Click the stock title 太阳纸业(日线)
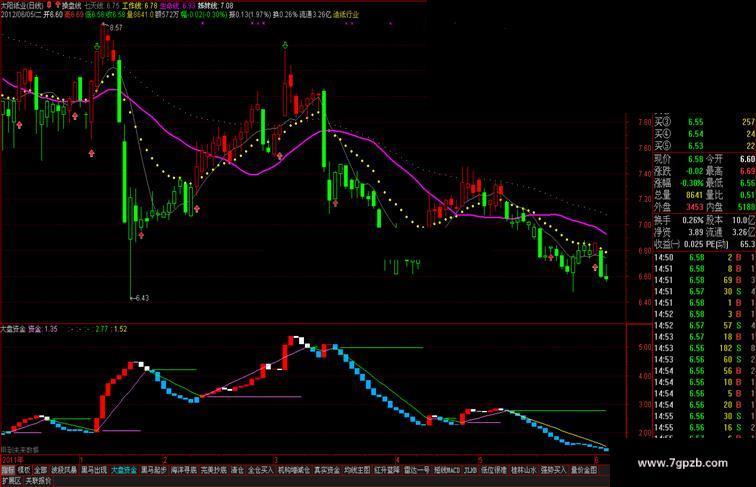 22,6
